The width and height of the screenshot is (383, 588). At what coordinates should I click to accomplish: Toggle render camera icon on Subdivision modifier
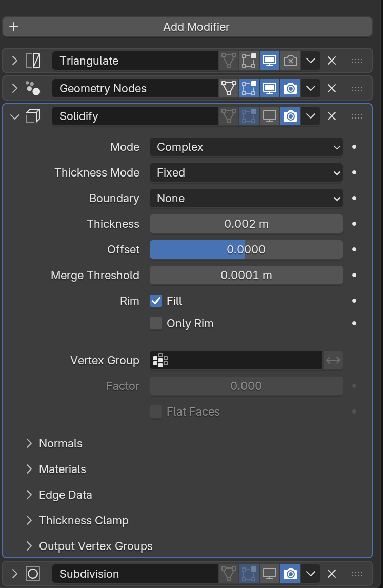(x=290, y=574)
